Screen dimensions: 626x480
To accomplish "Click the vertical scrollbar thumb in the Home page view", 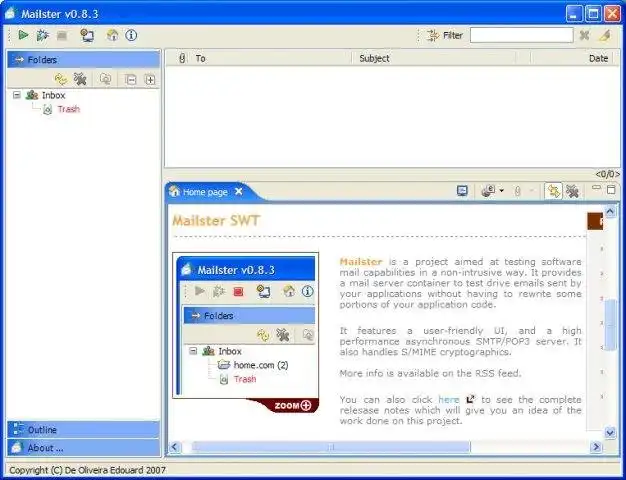I will click(610, 325).
